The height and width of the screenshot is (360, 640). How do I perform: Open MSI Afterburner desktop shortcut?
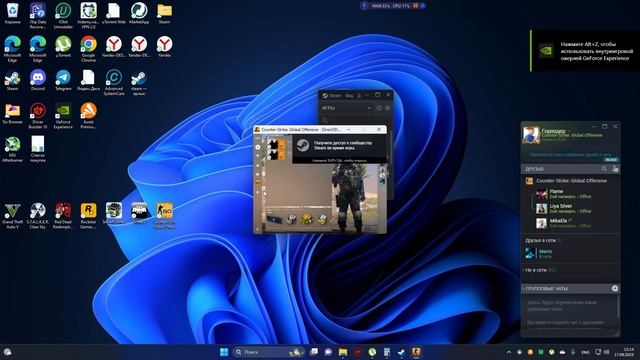12,149
